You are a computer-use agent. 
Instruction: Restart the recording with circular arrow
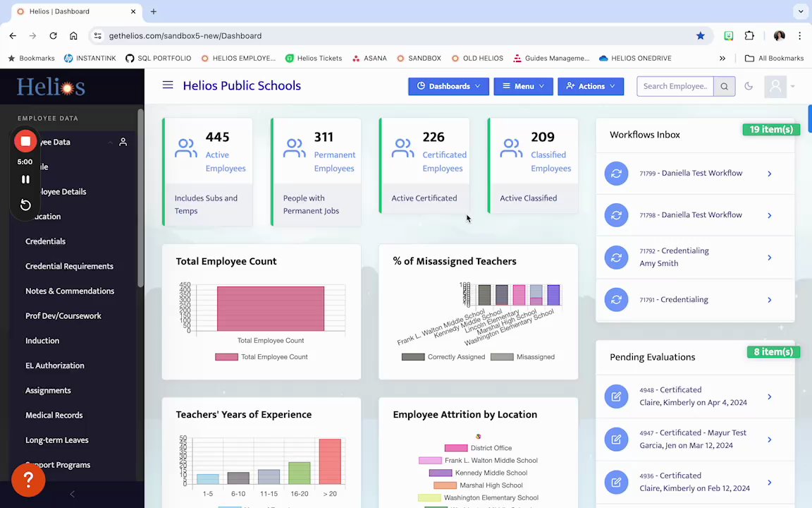[x=25, y=205]
